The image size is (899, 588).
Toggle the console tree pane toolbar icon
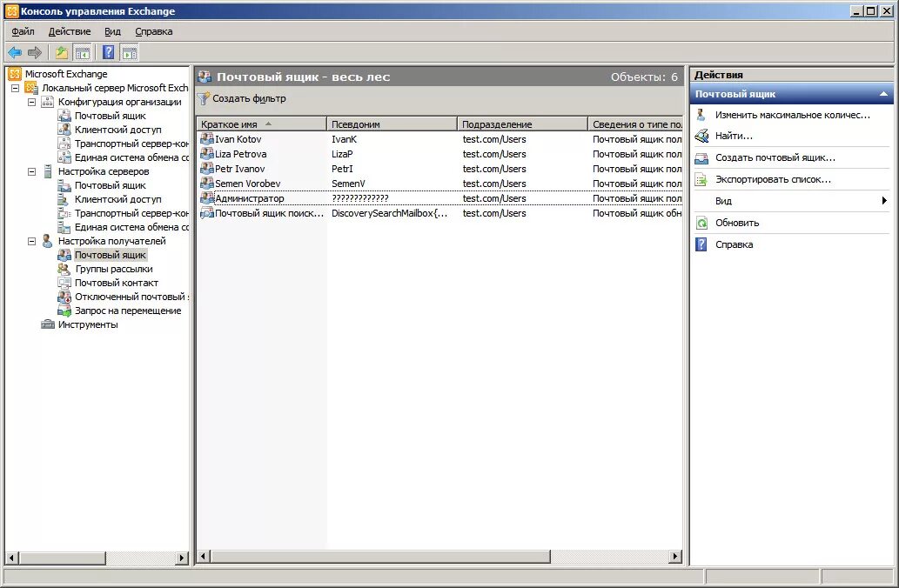point(83,53)
